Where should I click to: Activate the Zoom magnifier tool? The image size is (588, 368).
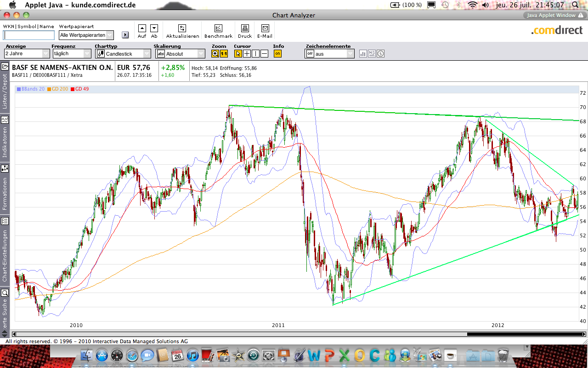215,53
